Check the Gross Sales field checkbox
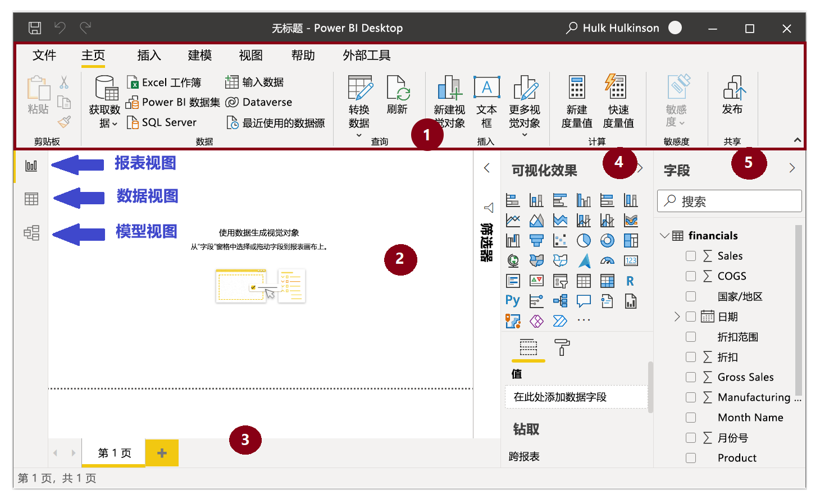The height and width of the screenshot is (504, 820). (x=691, y=377)
